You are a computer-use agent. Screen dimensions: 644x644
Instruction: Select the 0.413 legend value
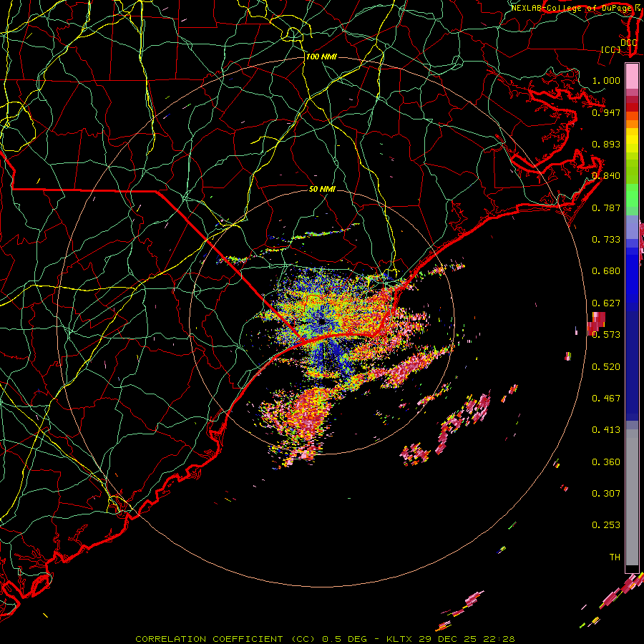[606, 429]
